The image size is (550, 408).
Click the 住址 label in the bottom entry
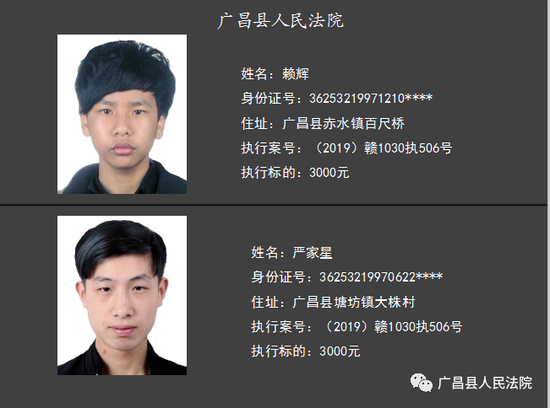pyautogui.click(x=264, y=302)
